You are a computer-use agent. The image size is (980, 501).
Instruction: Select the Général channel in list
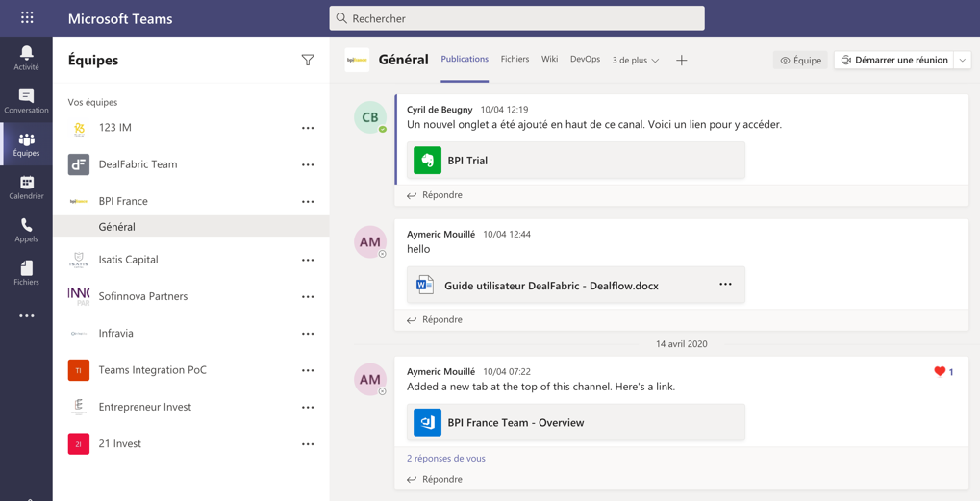191,227
